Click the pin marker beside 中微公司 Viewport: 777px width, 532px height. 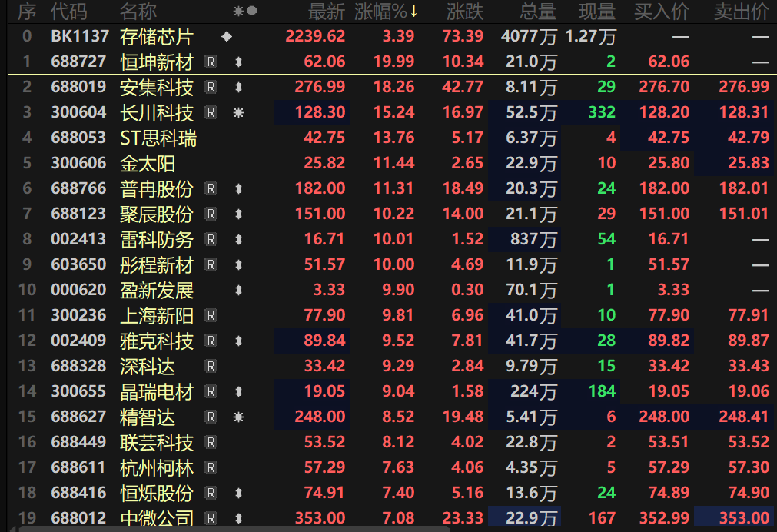click(238, 519)
